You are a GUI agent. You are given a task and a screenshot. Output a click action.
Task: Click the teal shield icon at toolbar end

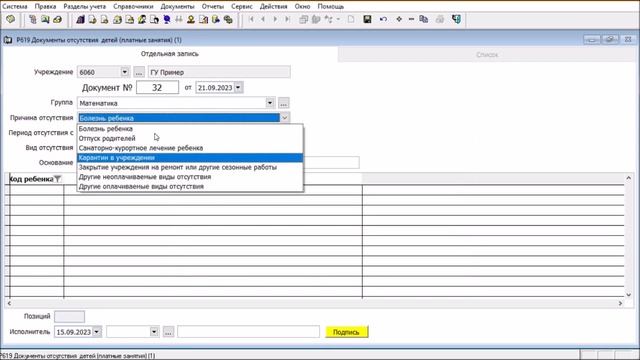(456, 19)
